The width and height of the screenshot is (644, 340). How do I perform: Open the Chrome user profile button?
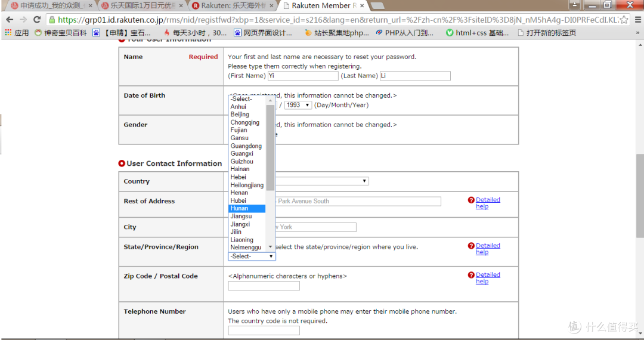(575, 5)
